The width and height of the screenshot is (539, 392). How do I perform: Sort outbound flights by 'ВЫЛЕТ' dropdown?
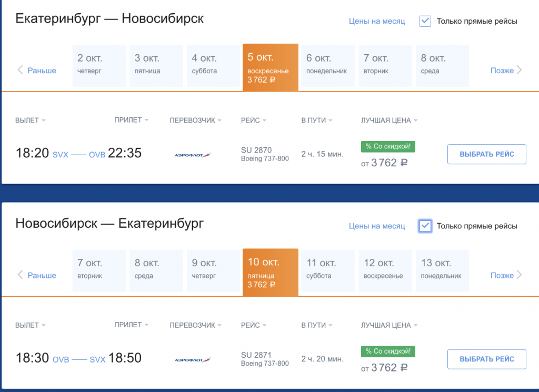point(31,120)
